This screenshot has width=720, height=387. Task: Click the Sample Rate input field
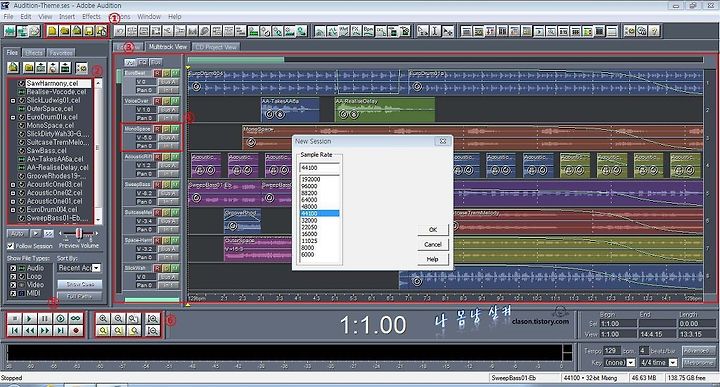coord(320,168)
